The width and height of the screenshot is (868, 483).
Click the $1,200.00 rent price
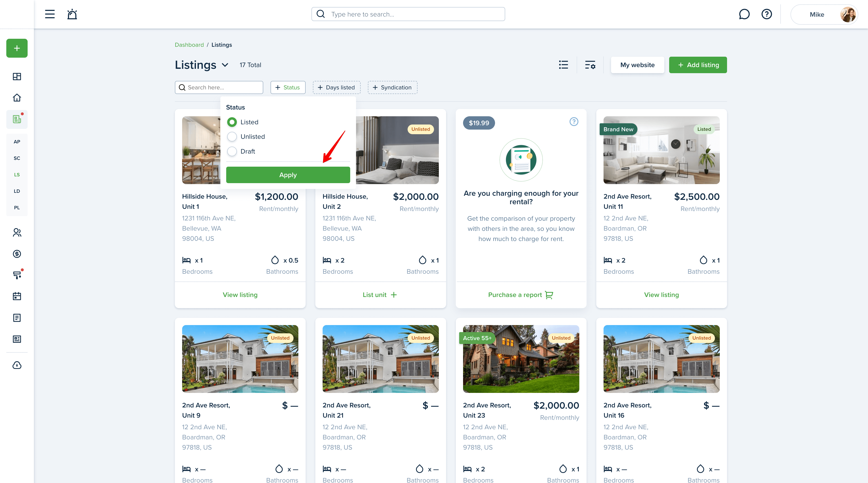point(276,197)
